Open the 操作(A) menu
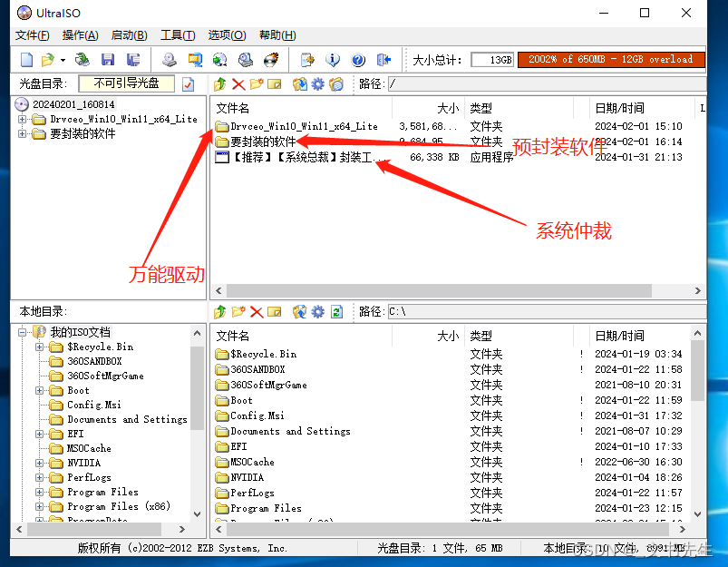 tap(81, 35)
